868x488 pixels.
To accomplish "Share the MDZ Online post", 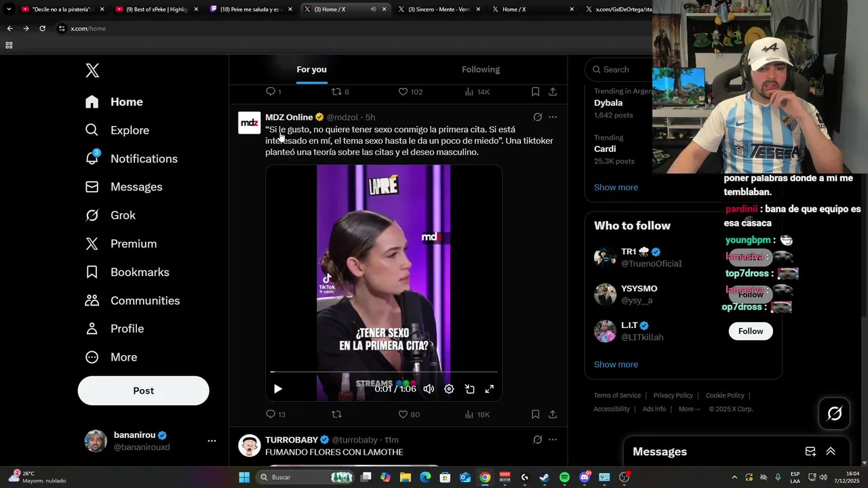I will tap(553, 414).
